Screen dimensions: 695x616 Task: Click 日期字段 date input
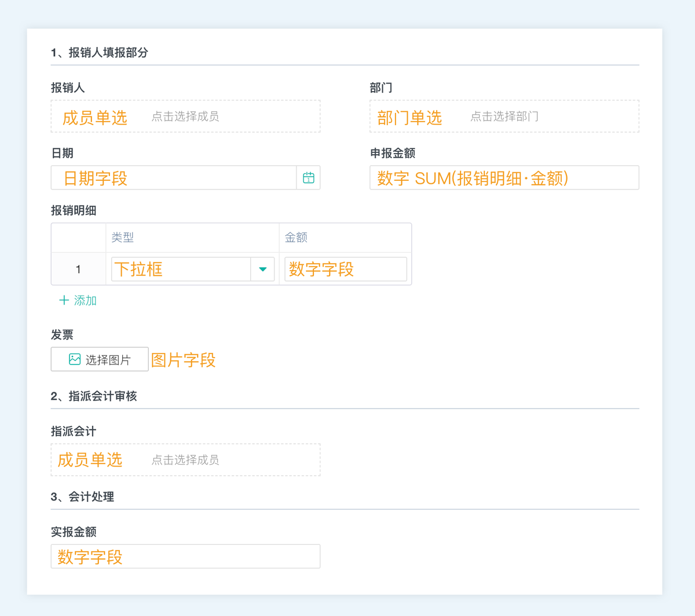(174, 178)
